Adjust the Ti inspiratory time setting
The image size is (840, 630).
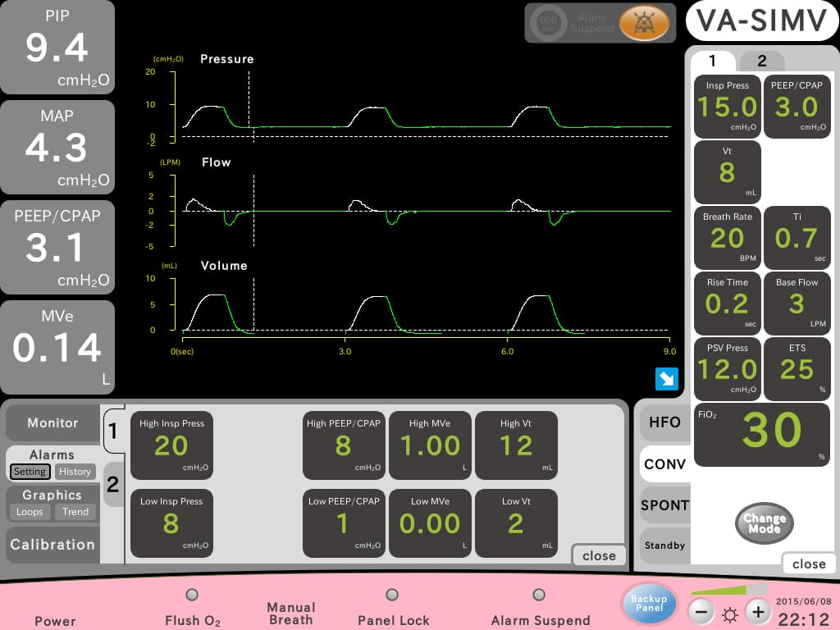coord(797,238)
